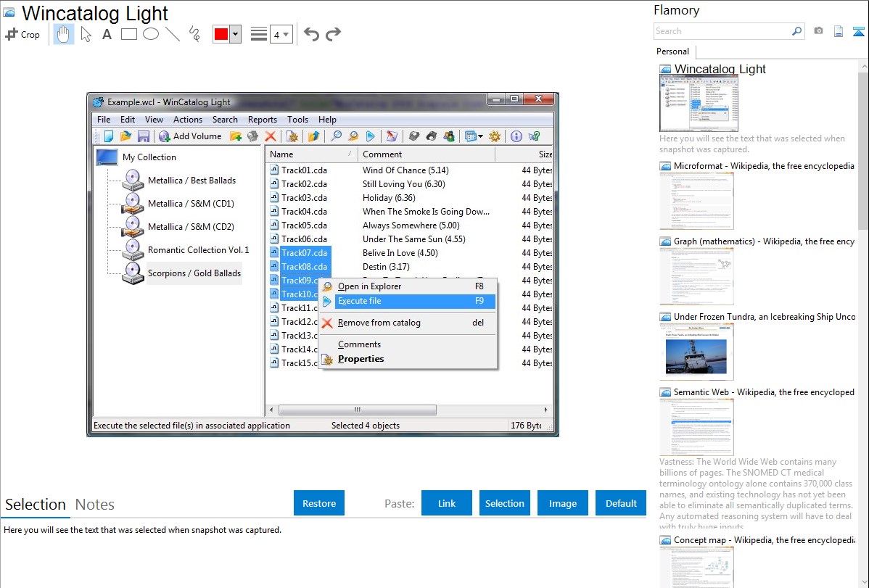Click the camera snapshot icon
869x588 pixels.
[818, 31]
